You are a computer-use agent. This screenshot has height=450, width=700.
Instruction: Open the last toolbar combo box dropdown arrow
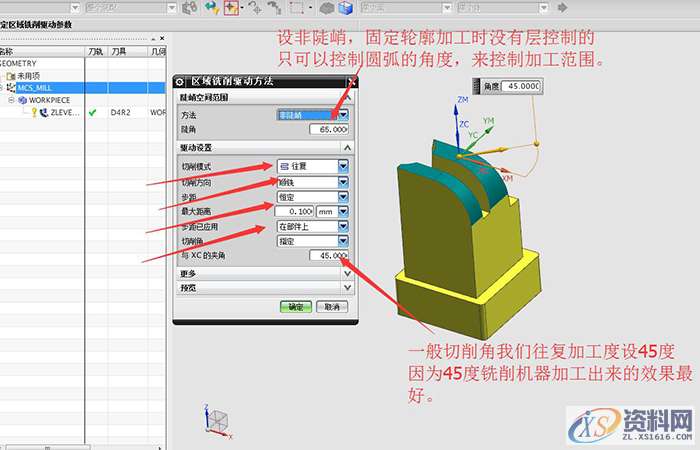(543, 8)
